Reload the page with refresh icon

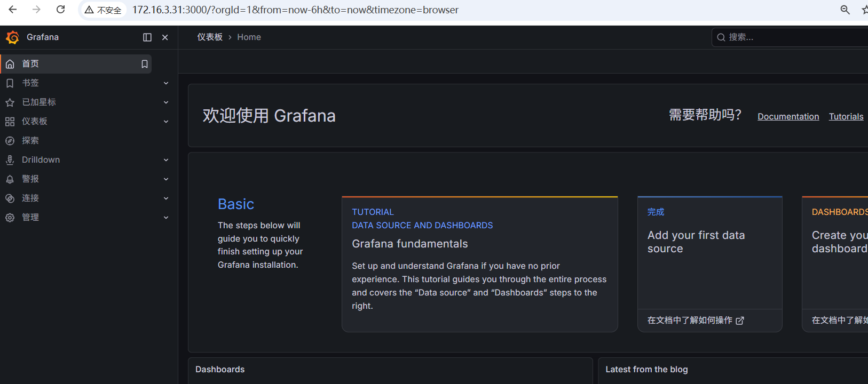(x=61, y=10)
